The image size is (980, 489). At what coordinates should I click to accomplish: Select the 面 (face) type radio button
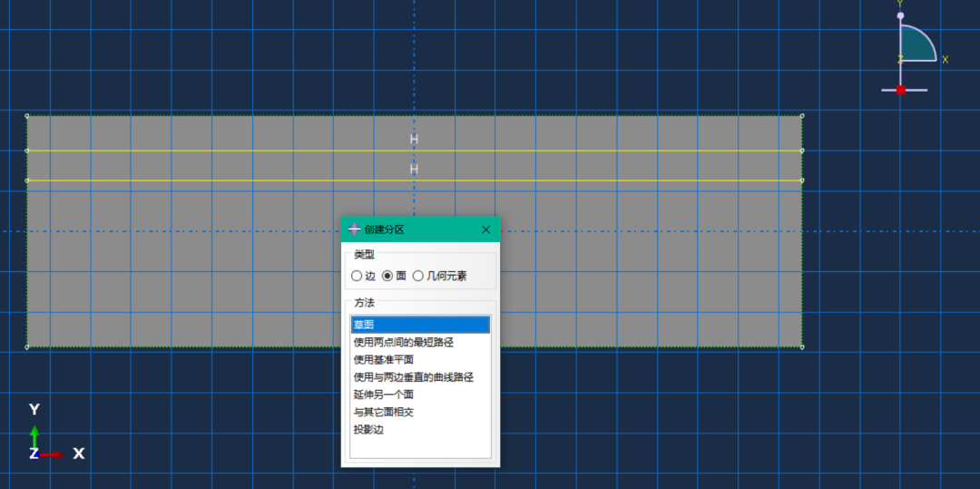(387, 276)
